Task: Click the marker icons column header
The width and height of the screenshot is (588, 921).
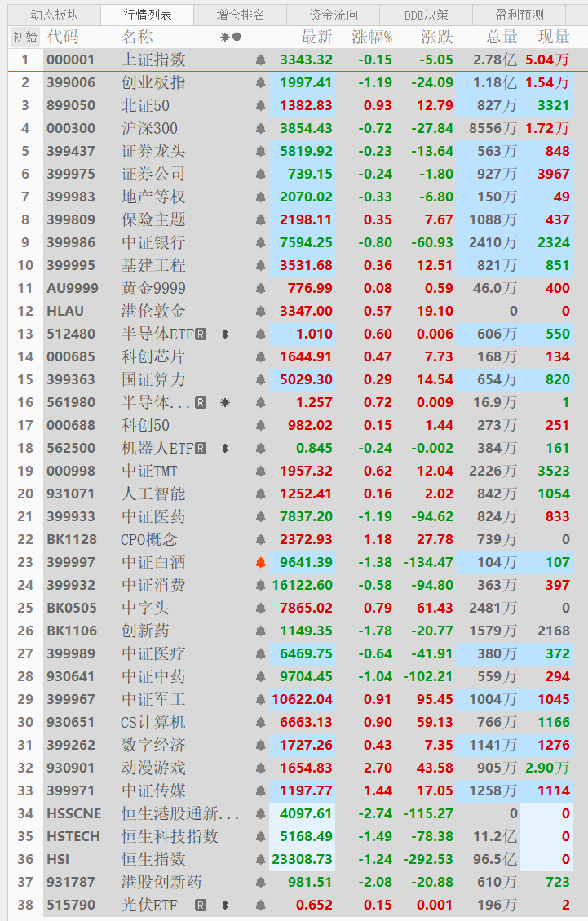Action: [x=231, y=38]
